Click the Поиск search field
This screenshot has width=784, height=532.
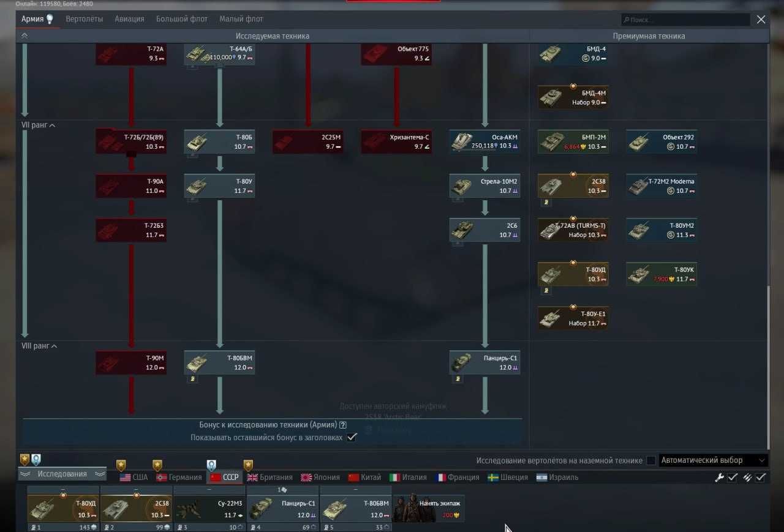[685, 20]
